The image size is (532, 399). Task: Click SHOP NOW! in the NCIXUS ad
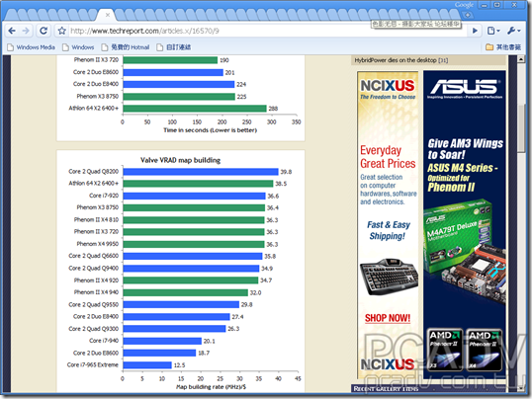coord(388,318)
